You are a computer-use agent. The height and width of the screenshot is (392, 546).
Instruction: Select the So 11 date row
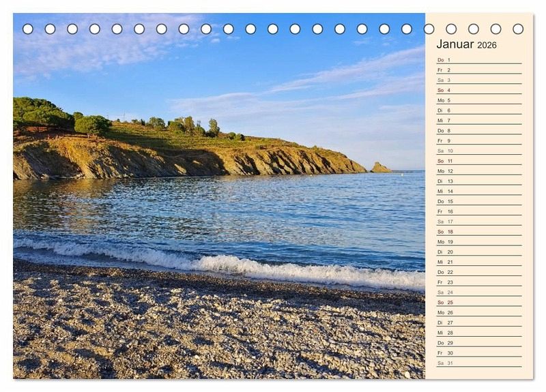point(478,161)
